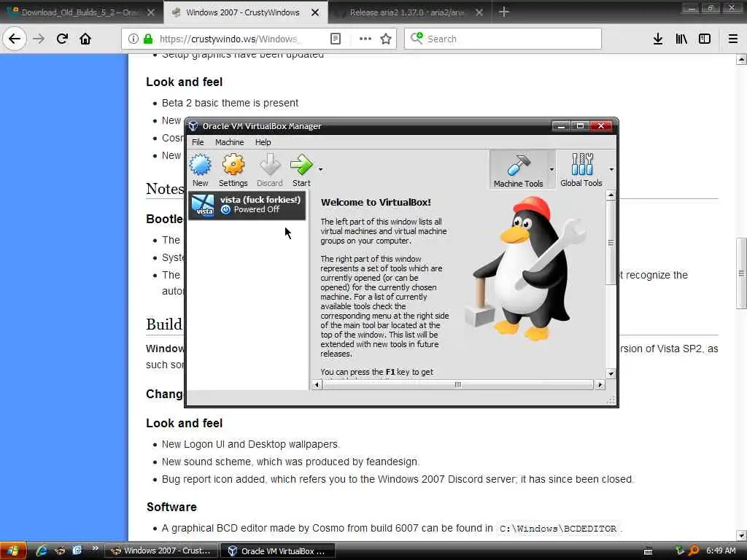Bookmark this page with star
This screenshot has height=560, width=747.
click(x=386, y=39)
